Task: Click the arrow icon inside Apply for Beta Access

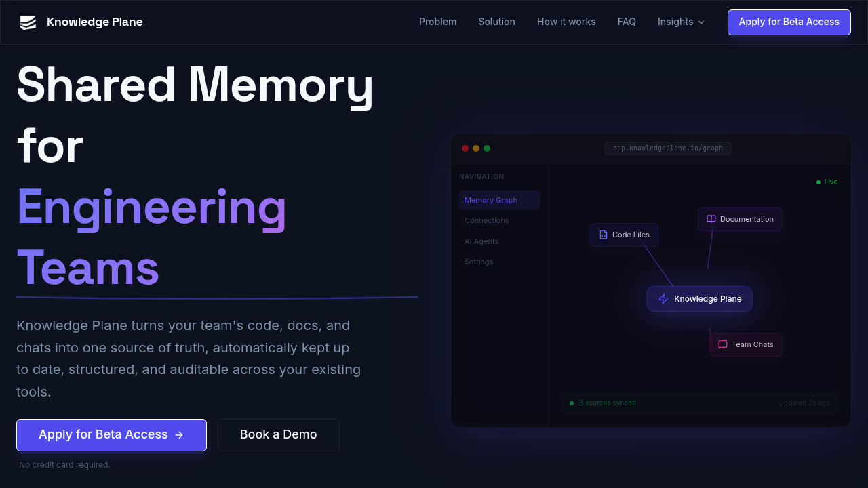Action: point(178,434)
